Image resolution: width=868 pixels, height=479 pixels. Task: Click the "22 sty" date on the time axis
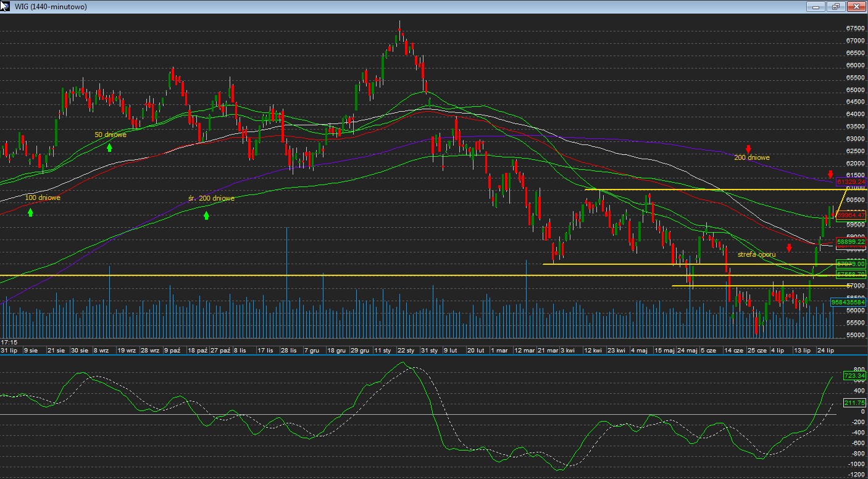pos(405,350)
